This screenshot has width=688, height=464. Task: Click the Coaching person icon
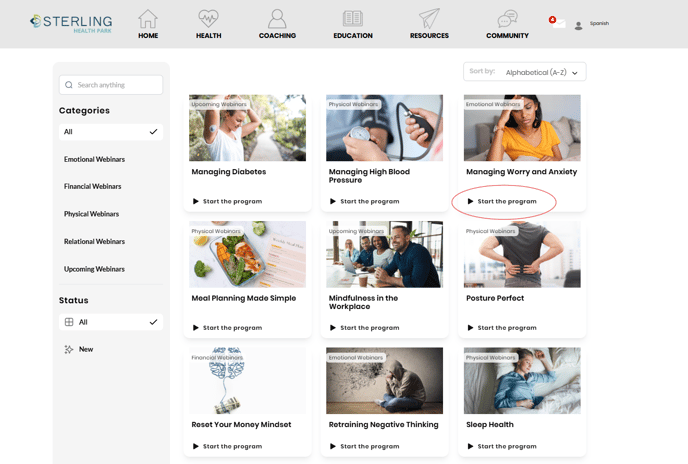pos(277,19)
